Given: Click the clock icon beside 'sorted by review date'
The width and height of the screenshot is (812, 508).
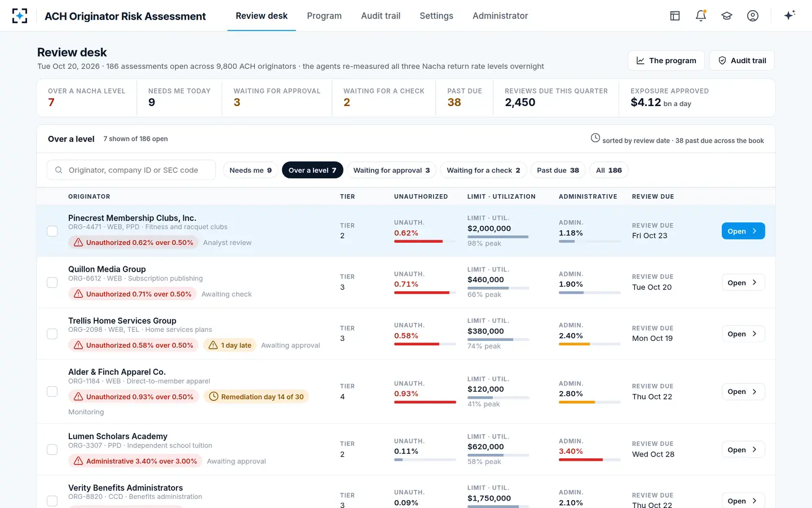Looking at the screenshot, I should coord(595,138).
